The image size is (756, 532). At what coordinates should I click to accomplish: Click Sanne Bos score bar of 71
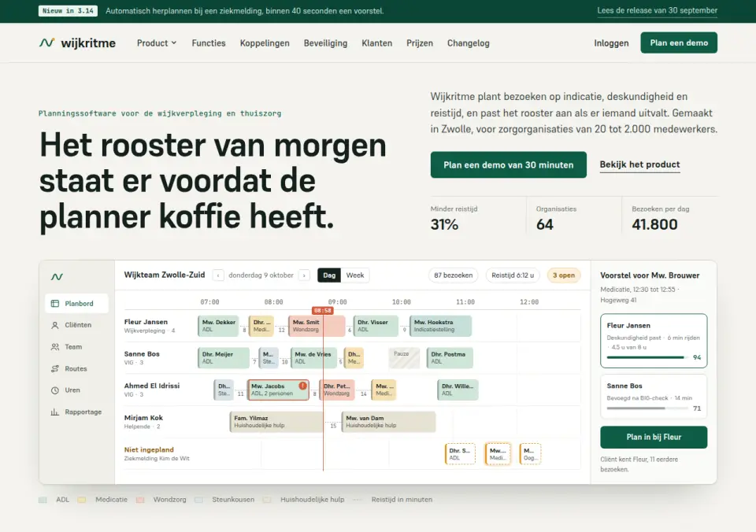tap(647, 408)
